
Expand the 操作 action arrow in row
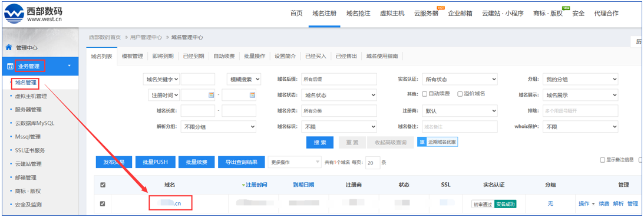coord(593,204)
